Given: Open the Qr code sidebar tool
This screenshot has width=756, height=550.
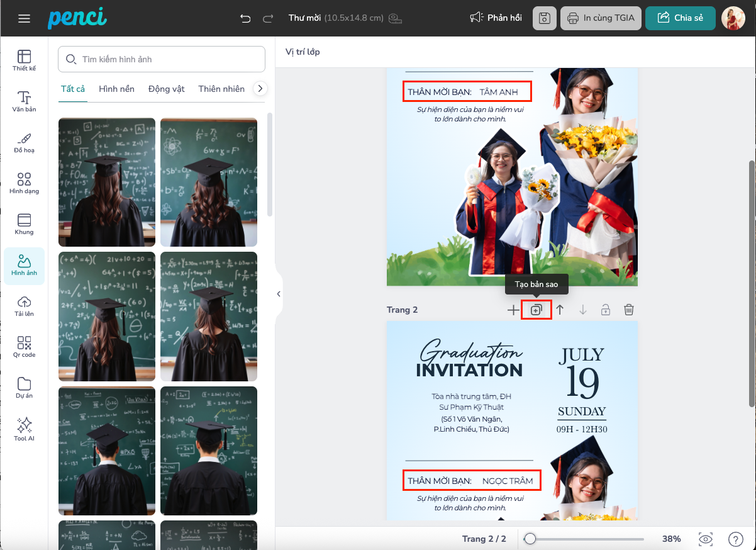Looking at the screenshot, I should pos(24,347).
